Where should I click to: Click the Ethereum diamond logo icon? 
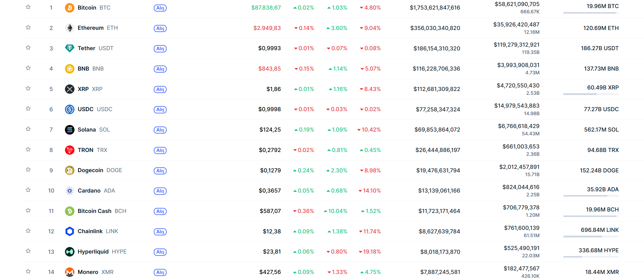click(69, 28)
